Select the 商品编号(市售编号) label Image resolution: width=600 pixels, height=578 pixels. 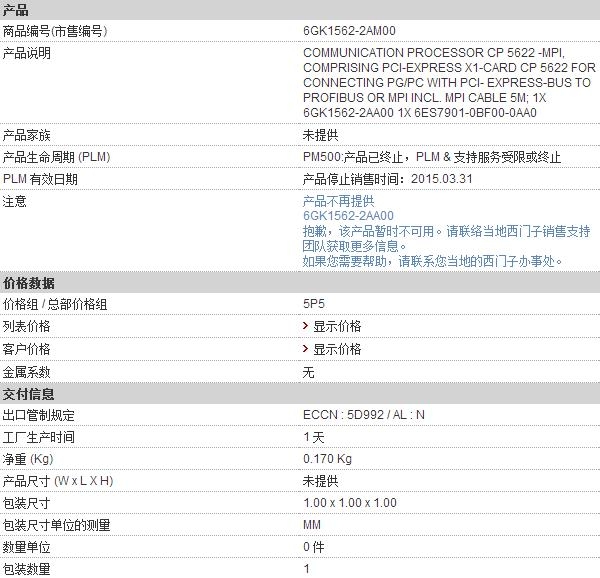55,31
